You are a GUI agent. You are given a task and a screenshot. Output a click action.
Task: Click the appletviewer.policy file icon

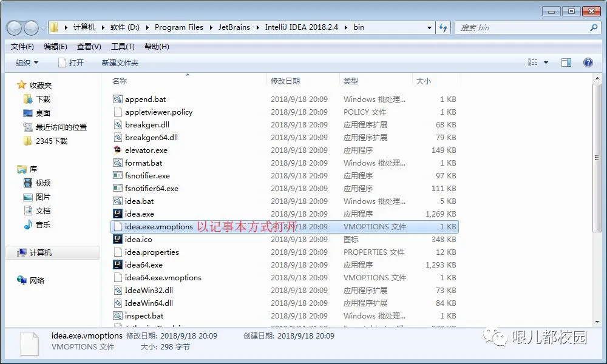point(118,112)
